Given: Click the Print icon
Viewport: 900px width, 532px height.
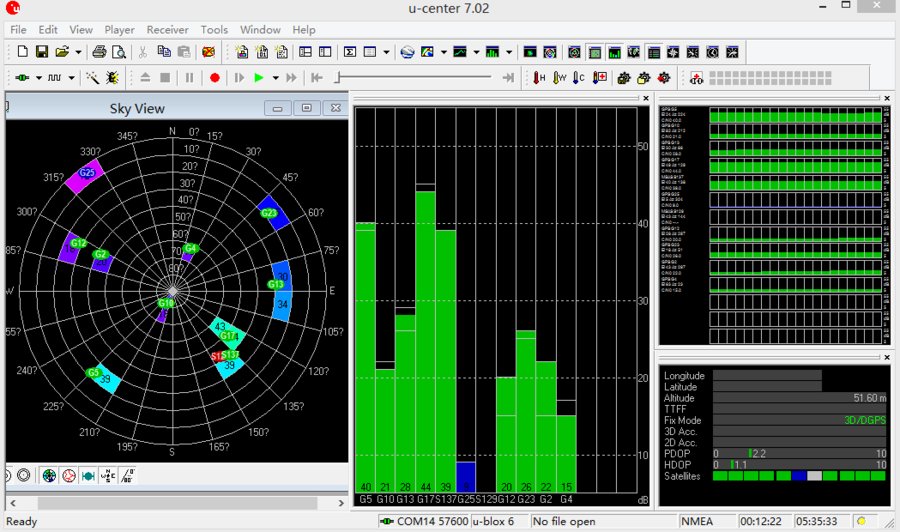Looking at the screenshot, I should click(99, 52).
